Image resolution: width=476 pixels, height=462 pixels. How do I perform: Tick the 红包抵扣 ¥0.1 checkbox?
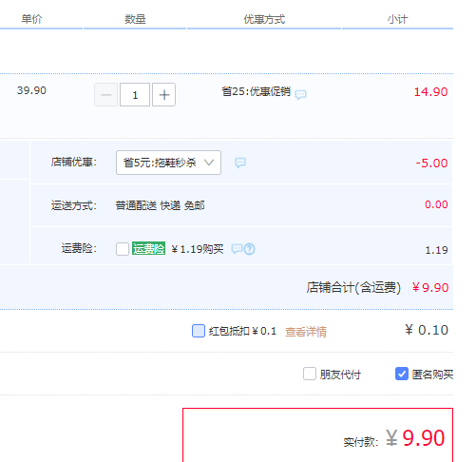[x=199, y=331]
